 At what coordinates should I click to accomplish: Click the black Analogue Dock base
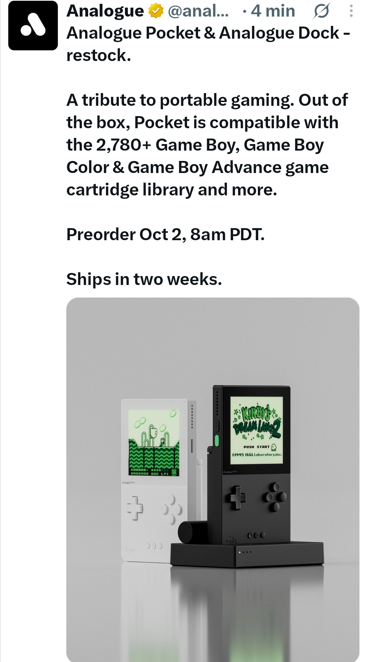tap(247, 554)
